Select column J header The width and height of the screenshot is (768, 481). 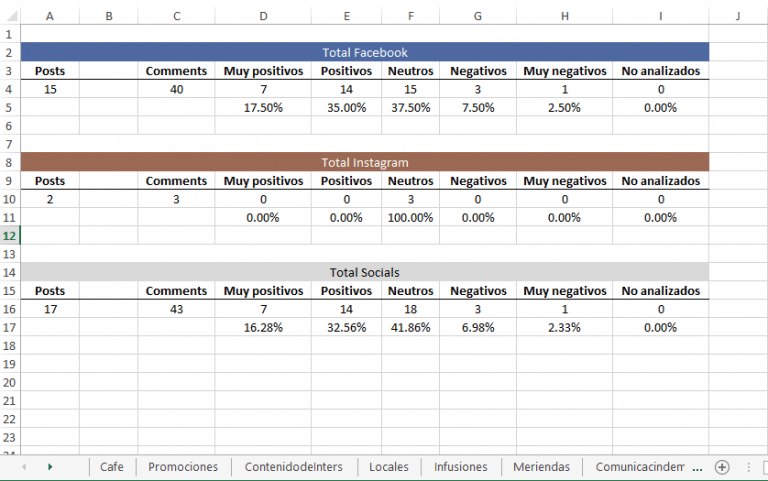[x=738, y=16]
